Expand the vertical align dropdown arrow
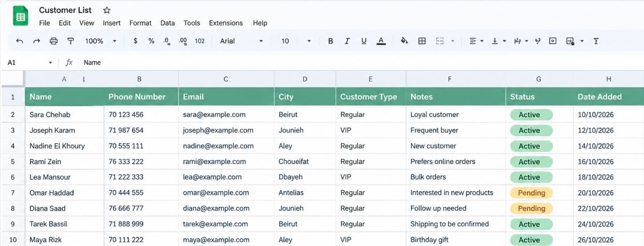This screenshot has height=246, width=644. (x=504, y=41)
